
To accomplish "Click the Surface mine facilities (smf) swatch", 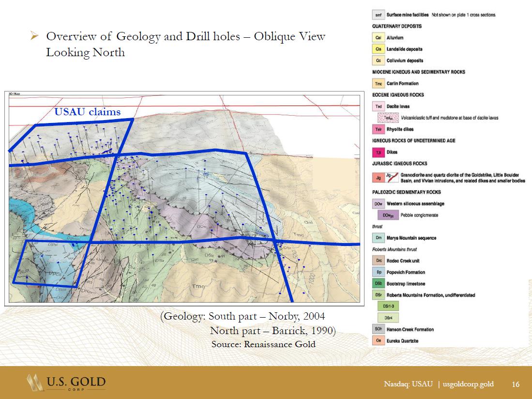I will [378, 15].
